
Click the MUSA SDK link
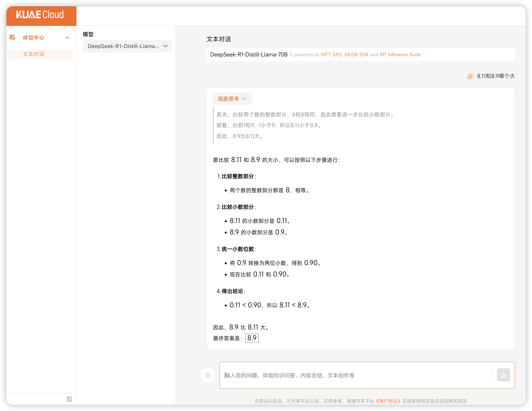click(356, 55)
